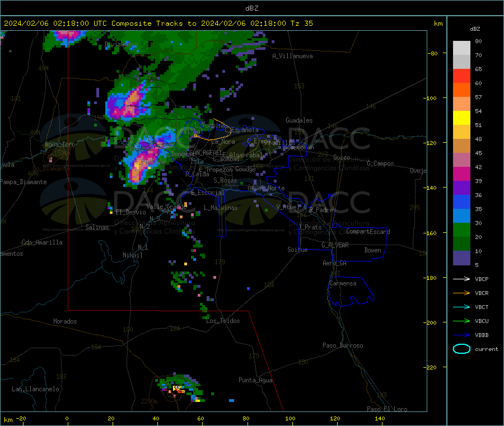Click the G_Campos map label

coord(380,163)
